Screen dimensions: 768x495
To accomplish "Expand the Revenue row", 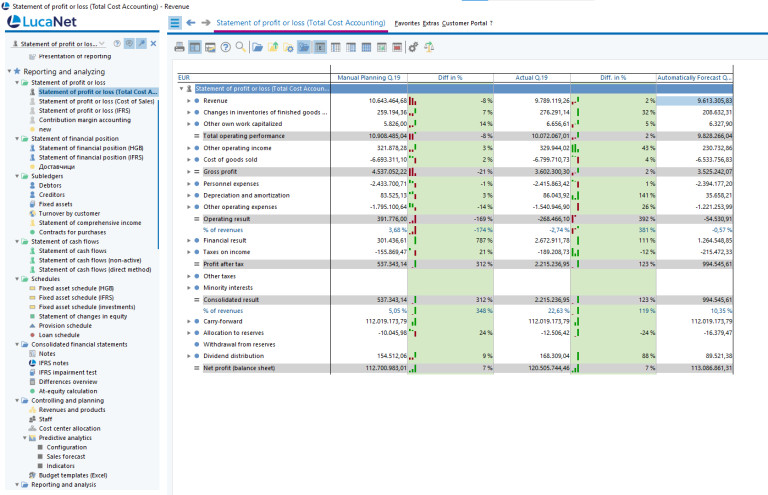I will point(188,101).
